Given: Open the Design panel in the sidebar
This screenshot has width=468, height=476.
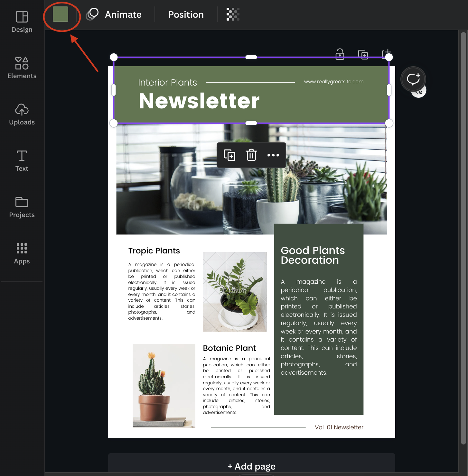Looking at the screenshot, I should point(22,22).
